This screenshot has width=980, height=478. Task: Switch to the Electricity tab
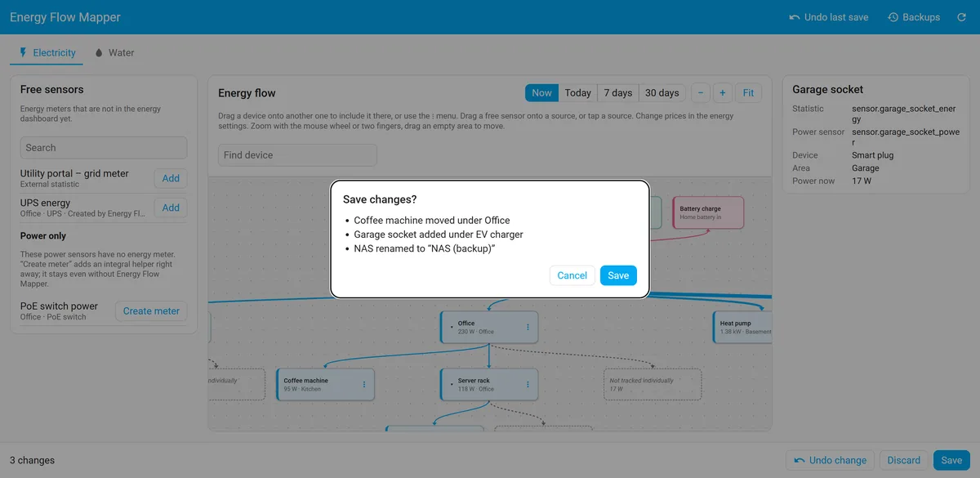[47, 53]
